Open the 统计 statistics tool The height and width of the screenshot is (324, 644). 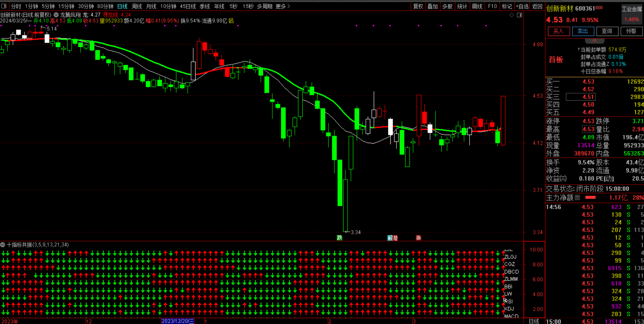point(462,6)
